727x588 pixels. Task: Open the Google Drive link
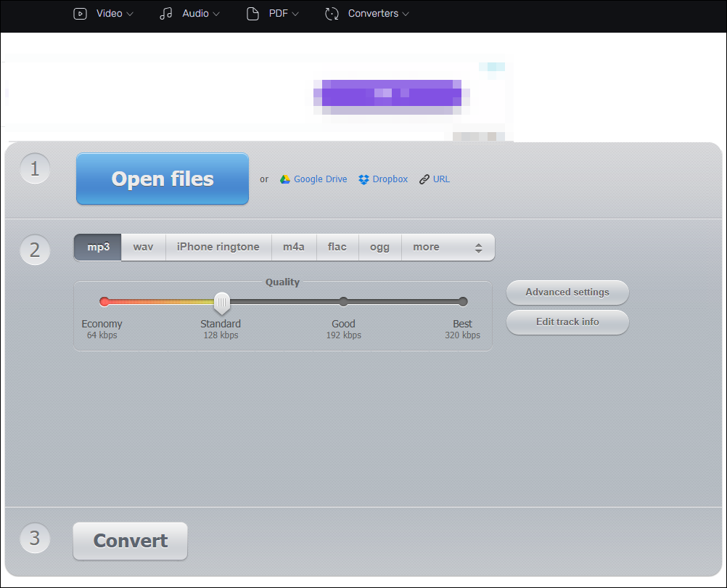[x=320, y=179]
